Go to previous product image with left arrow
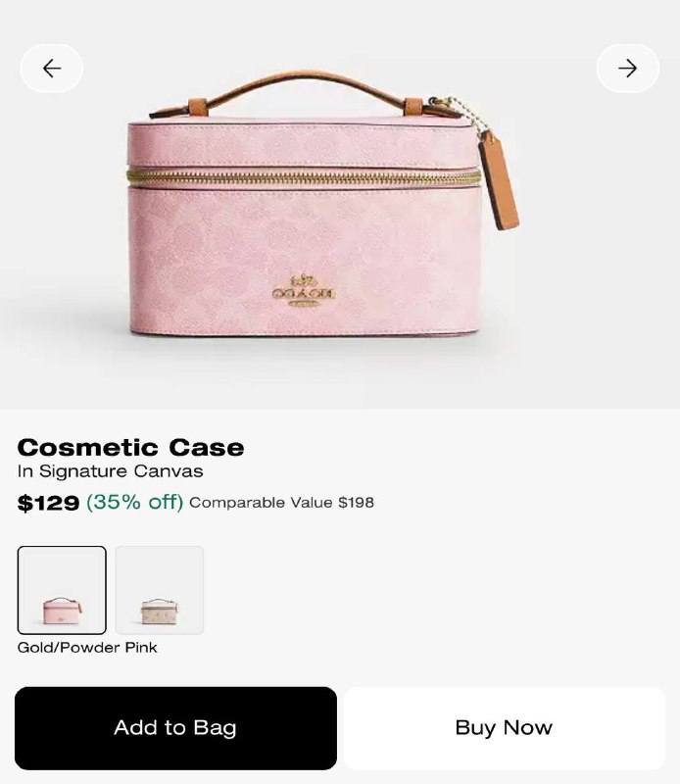 52,68
